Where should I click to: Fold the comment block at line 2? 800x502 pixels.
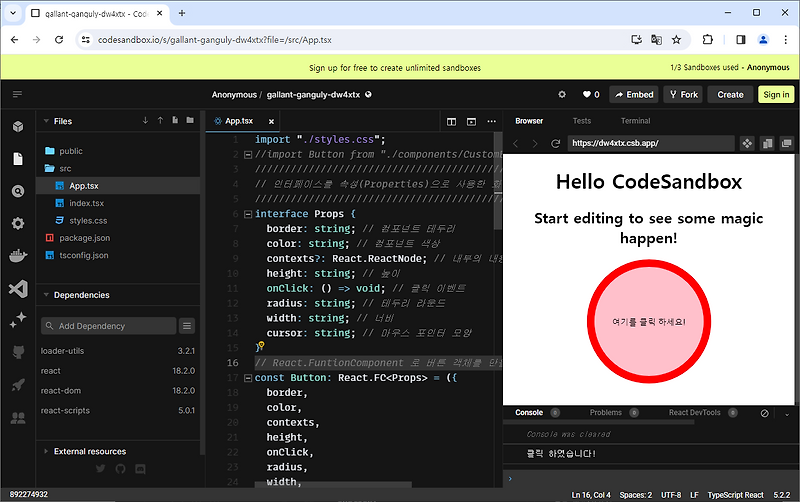pos(248,155)
